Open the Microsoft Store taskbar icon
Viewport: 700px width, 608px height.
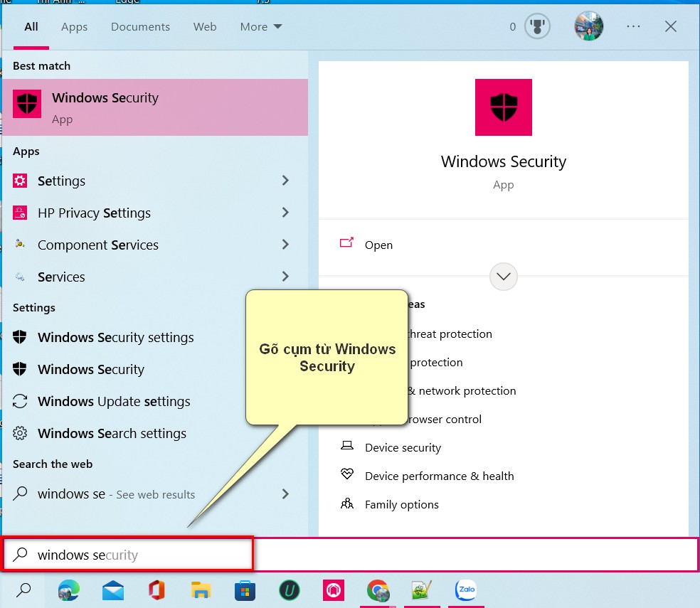pos(245,590)
